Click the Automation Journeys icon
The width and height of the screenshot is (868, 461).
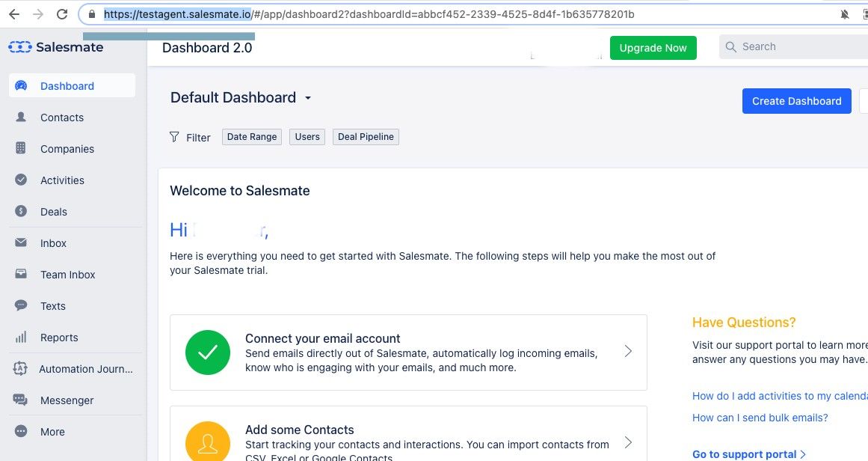(20, 368)
